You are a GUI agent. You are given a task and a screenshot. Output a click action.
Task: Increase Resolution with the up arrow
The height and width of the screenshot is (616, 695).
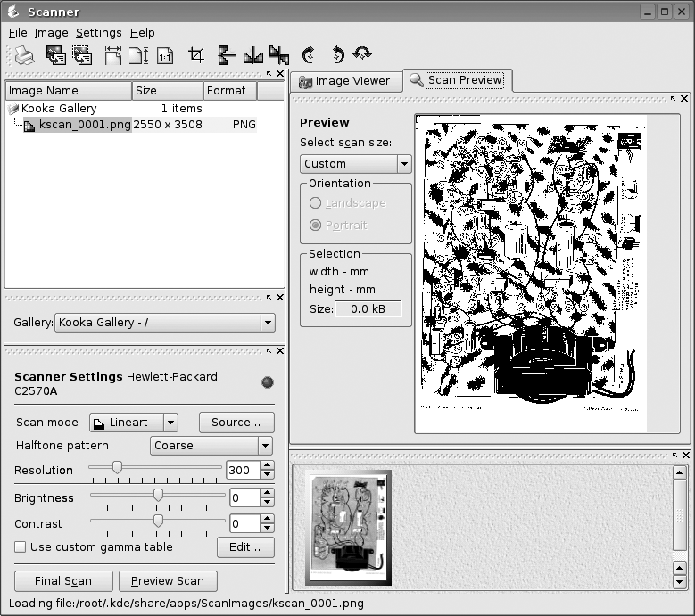(x=267, y=465)
